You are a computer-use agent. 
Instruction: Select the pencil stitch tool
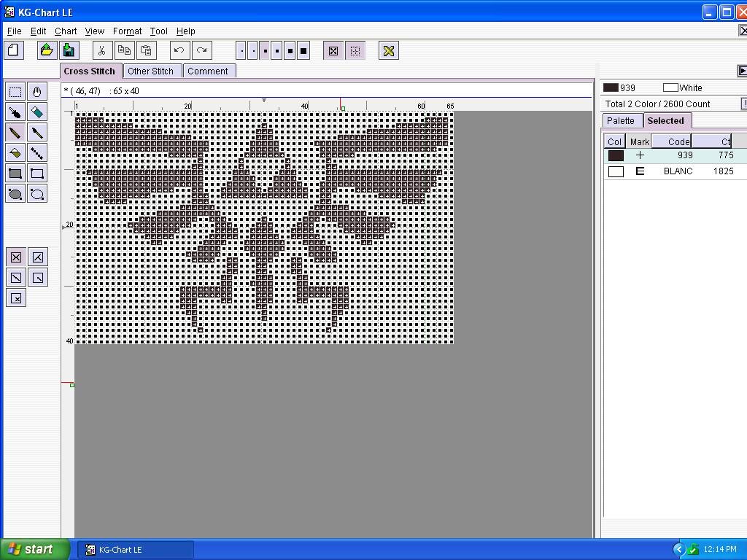pos(15,132)
